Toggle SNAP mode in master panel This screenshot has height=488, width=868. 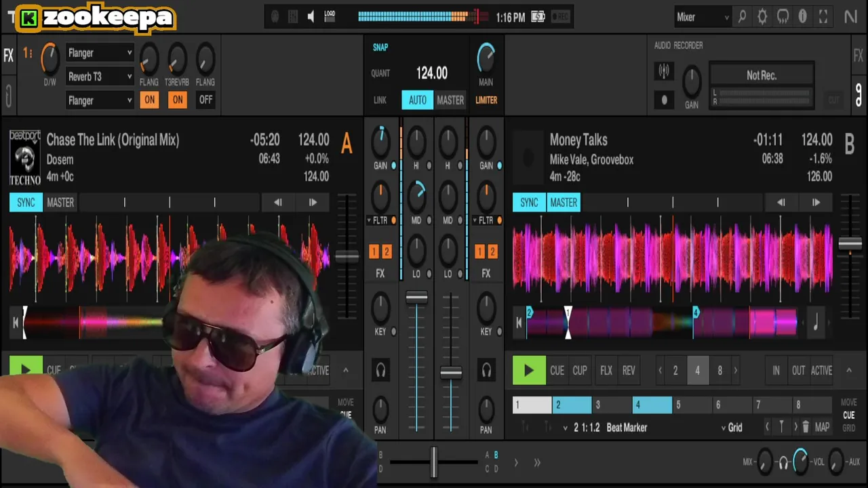pos(380,47)
